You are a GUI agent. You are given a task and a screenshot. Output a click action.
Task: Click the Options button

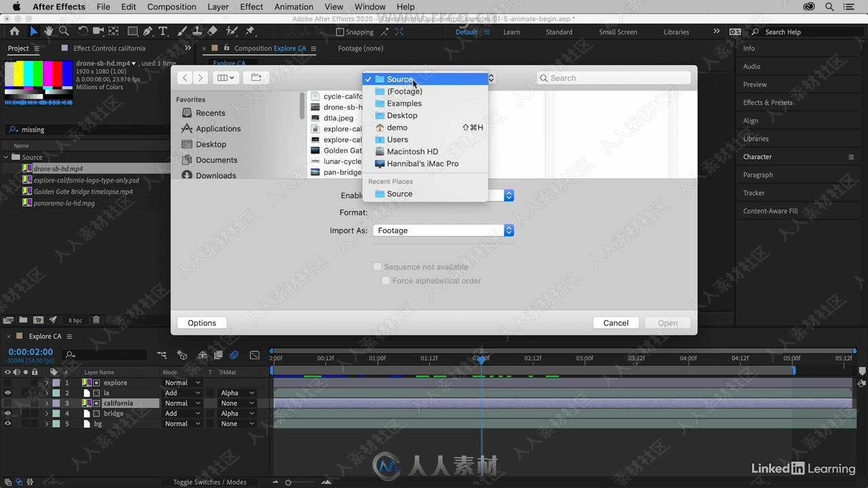[201, 323]
